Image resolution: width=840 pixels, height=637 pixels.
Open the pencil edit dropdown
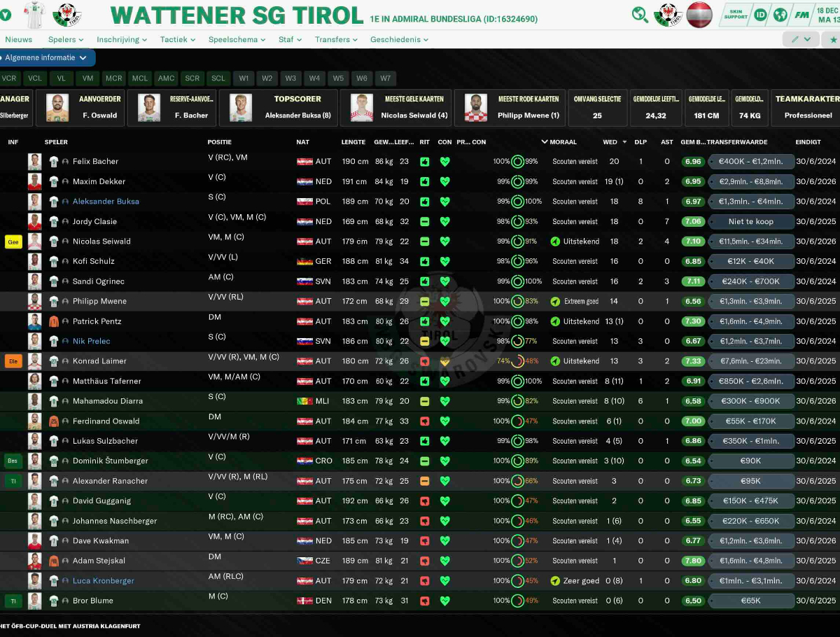tap(801, 40)
